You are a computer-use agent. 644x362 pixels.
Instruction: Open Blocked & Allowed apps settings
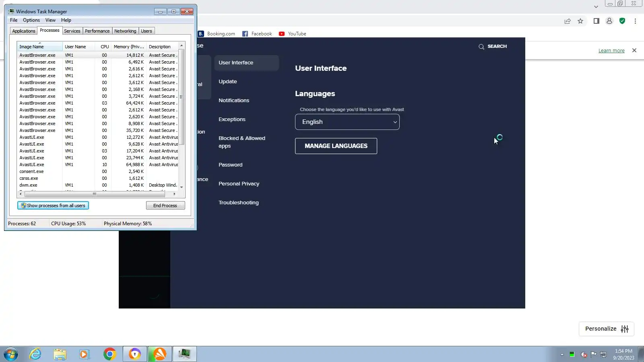coord(242,142)
